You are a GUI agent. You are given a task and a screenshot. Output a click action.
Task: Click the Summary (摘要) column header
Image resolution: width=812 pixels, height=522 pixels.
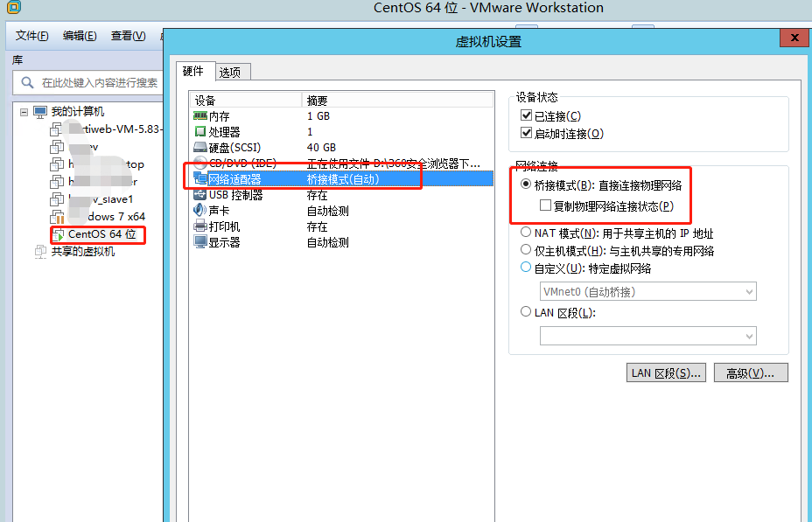(398, 100)
